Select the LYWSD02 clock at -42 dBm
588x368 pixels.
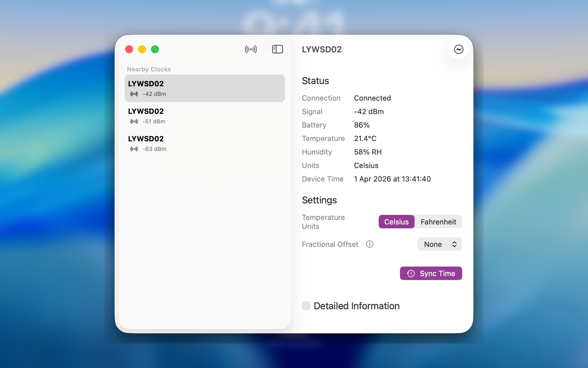205,88
